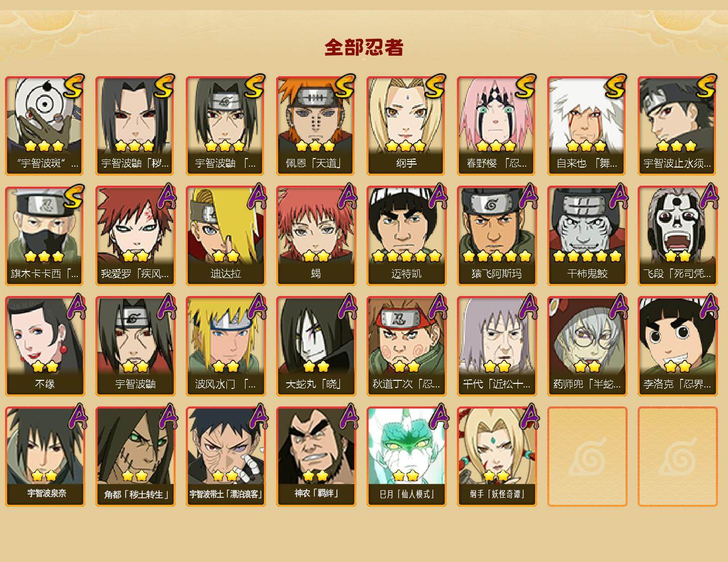Choose the 宇智波带土「漂泊浪客」 card
728x562 pixels.
pyautogui.click(x=225, y=457)
